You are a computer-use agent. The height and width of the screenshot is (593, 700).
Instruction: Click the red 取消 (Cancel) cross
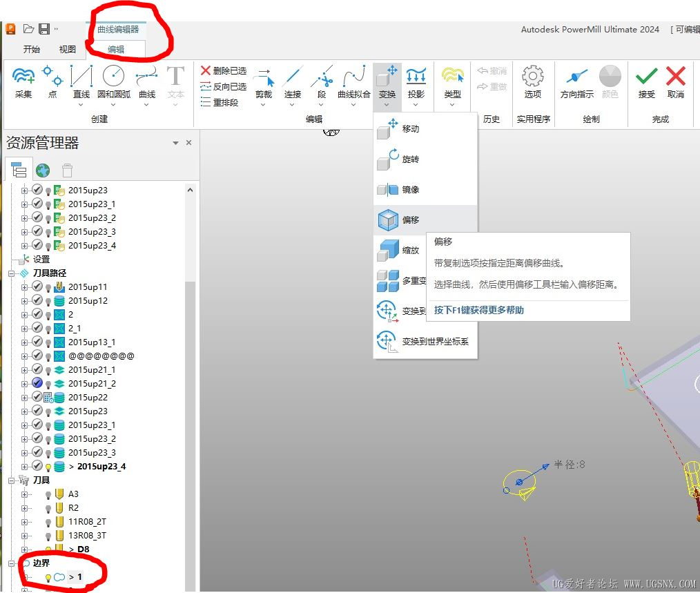tap(675, 83)
